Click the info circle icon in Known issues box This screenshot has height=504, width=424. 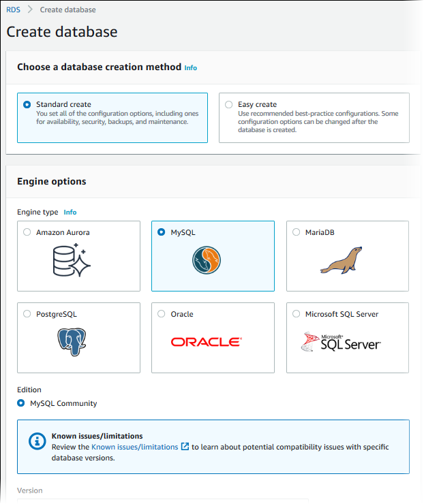click(37, 441)
